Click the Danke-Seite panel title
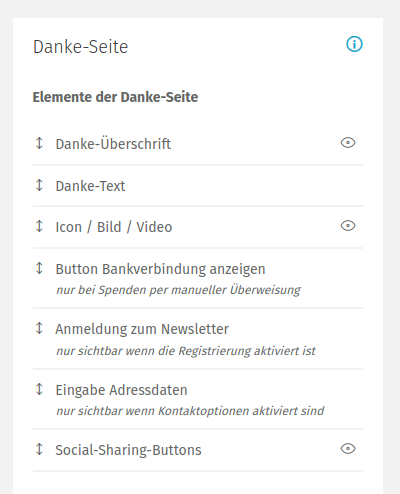This screenshot has width=400, height=494. [x=80, y=47]
